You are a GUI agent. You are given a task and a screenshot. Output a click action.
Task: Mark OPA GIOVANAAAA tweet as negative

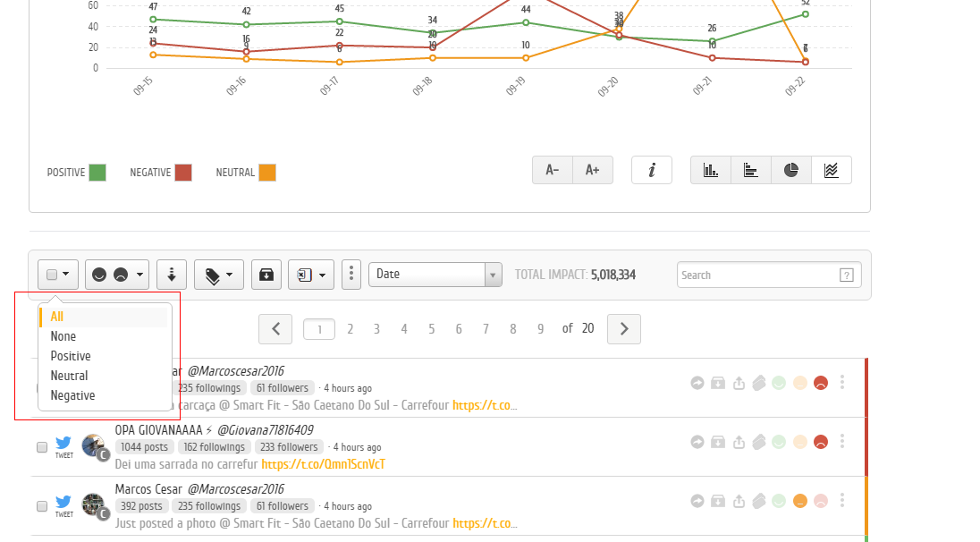[821, 442]
